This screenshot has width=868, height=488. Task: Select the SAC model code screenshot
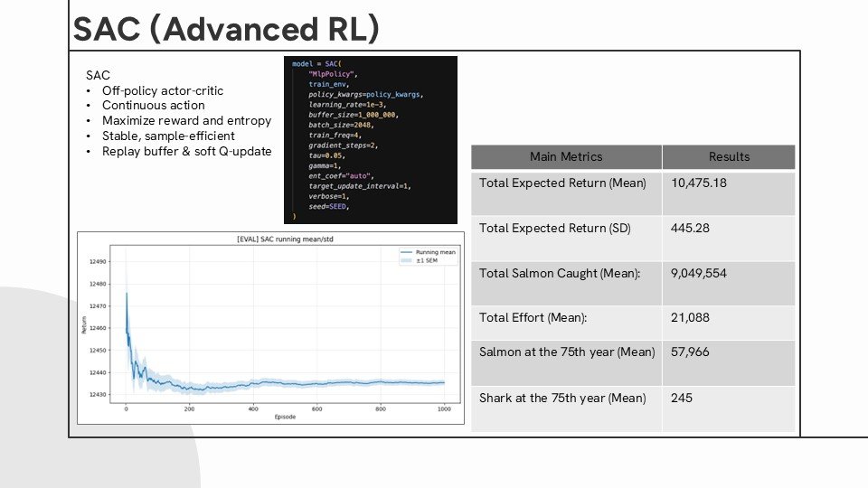[371, 140]
